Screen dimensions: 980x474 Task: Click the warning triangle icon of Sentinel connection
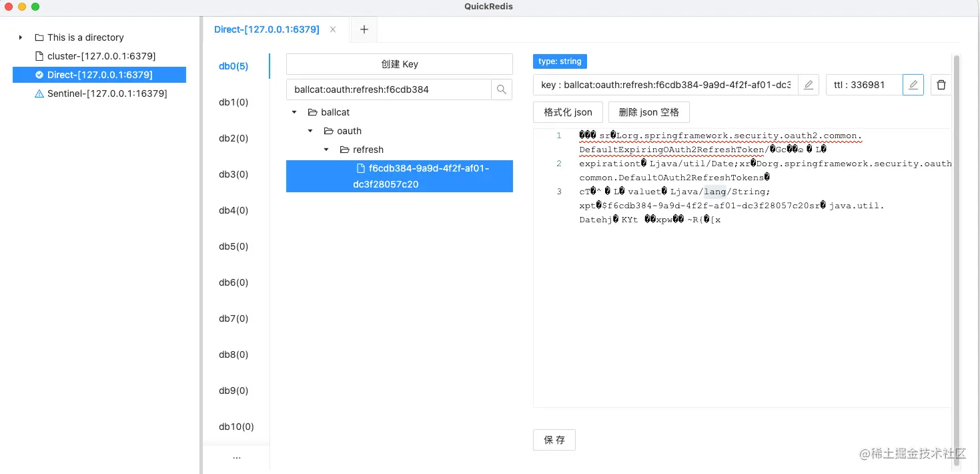click(x=39, y=93)
